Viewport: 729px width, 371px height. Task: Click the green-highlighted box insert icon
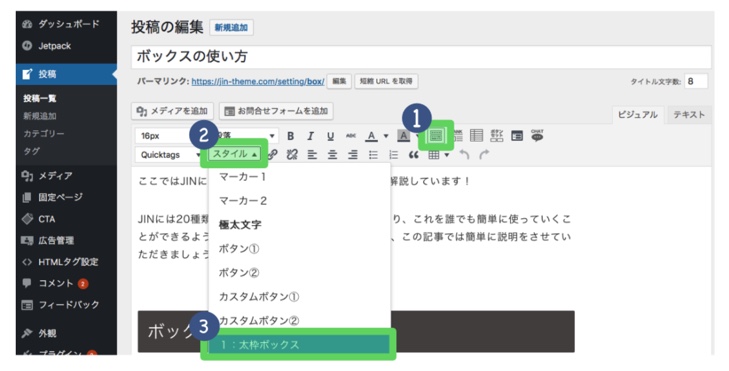(436, 135)
